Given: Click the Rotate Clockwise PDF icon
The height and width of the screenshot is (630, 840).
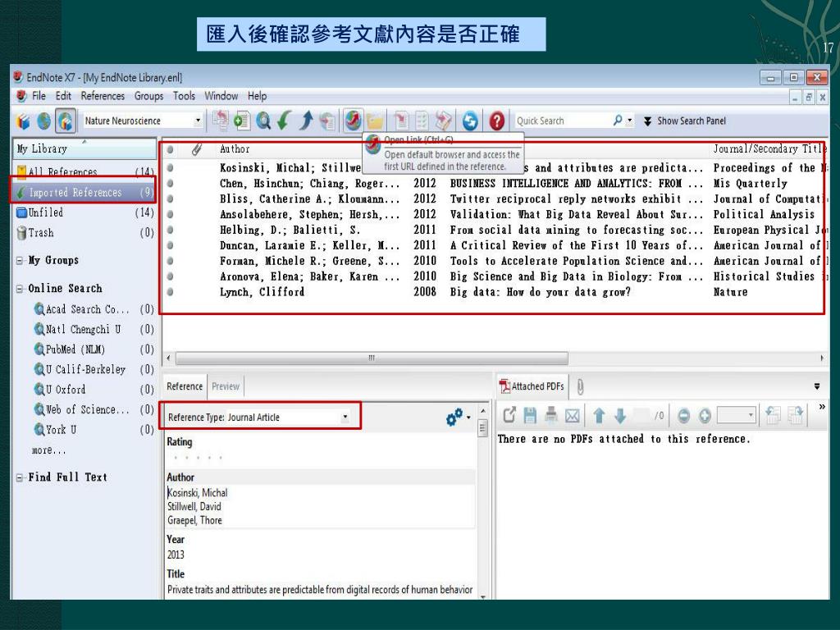Looking at the screenshot, I should 796,415.
